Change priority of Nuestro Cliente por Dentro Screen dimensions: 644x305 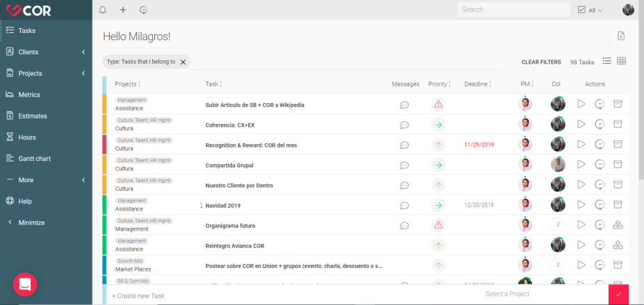[438, 185]
